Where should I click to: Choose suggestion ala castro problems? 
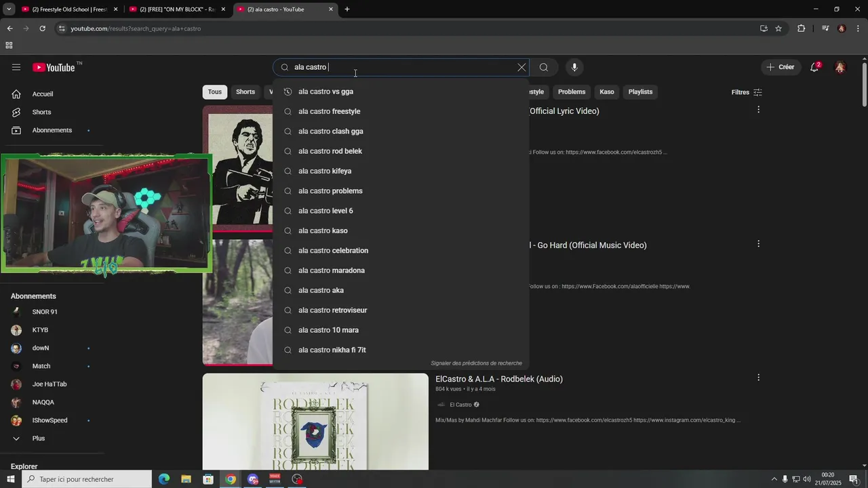tap(401, 191)
